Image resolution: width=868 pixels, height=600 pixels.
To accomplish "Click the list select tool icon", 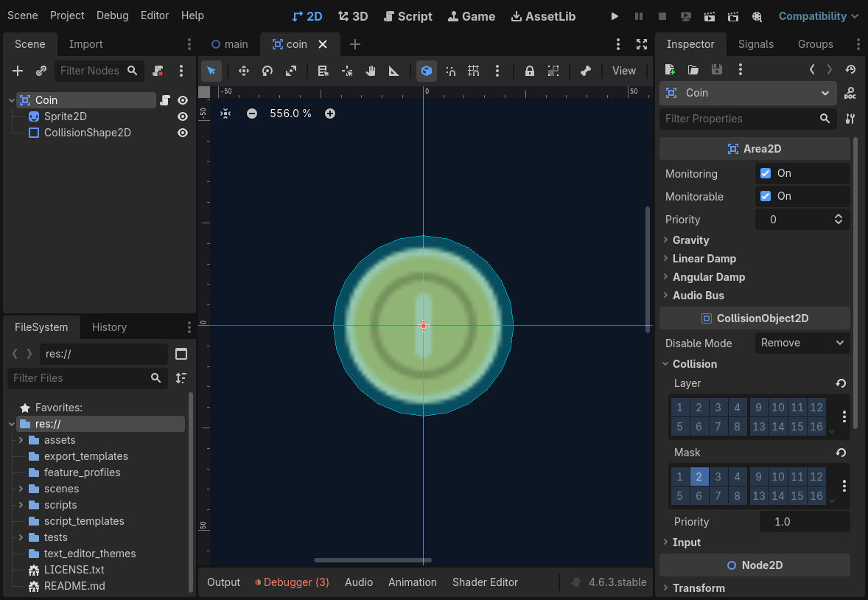I will (x=323, y=71).
